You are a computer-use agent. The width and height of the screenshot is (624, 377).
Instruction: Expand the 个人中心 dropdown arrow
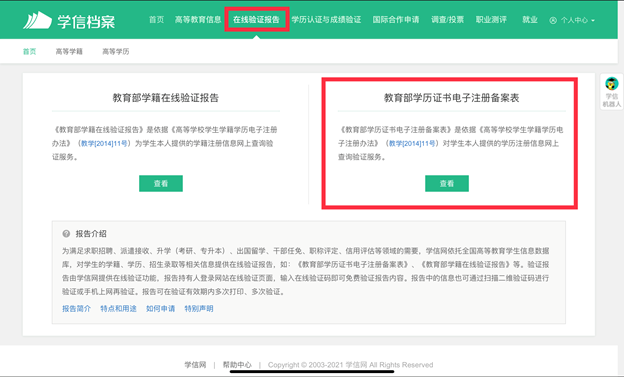pos(593,20)
